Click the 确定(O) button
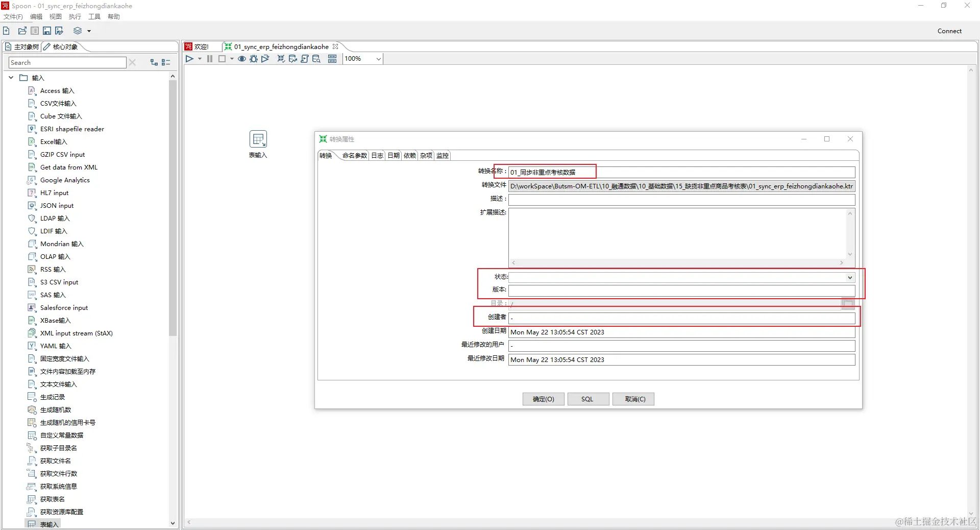The image size is (980, 530). (544, 399)
